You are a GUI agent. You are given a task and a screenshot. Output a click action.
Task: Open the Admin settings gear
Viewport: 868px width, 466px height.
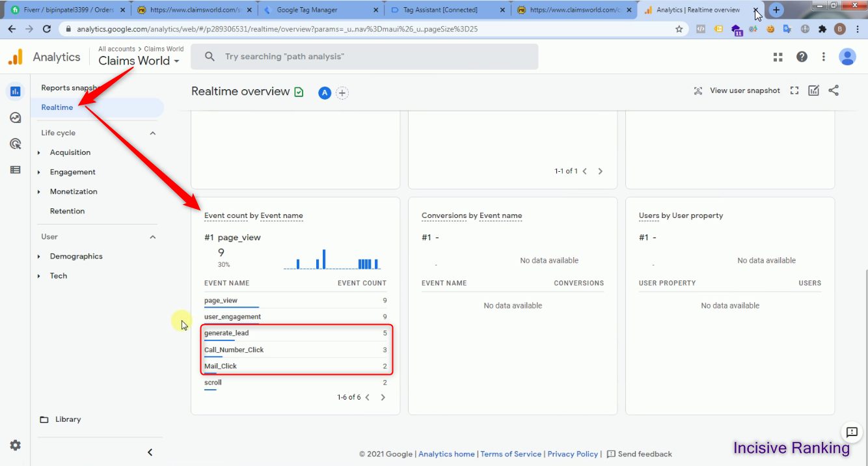coord(16,445)
